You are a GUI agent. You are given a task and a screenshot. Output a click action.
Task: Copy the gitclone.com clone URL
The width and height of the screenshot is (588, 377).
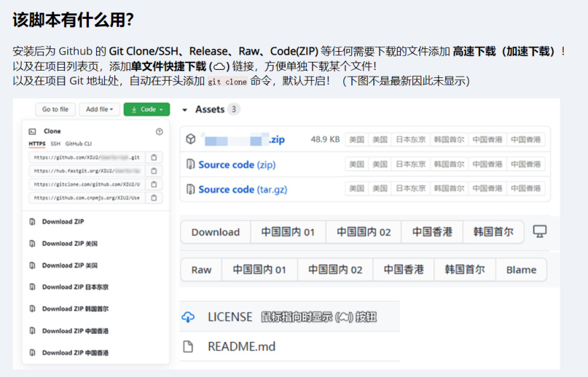154,184
